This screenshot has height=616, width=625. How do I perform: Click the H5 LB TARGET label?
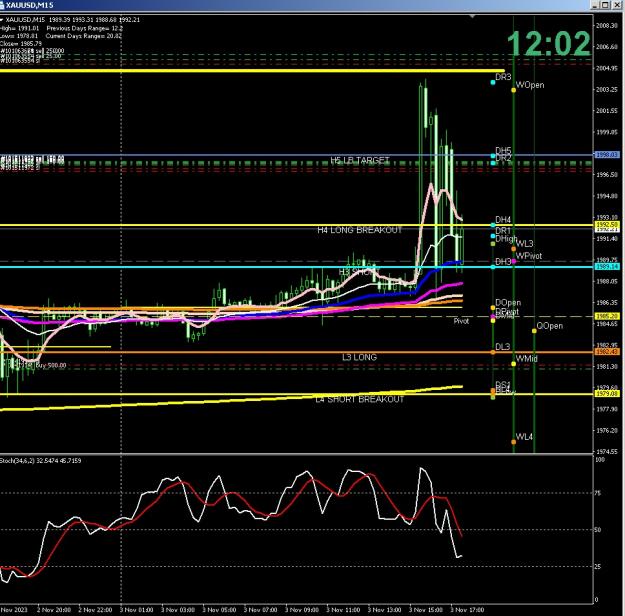(360, 160)
